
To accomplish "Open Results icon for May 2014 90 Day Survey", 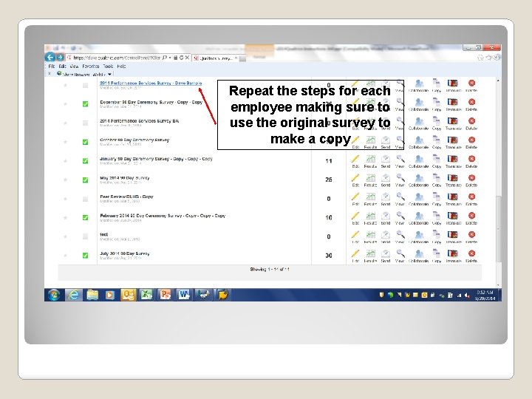I will click(x=370, y=178).
